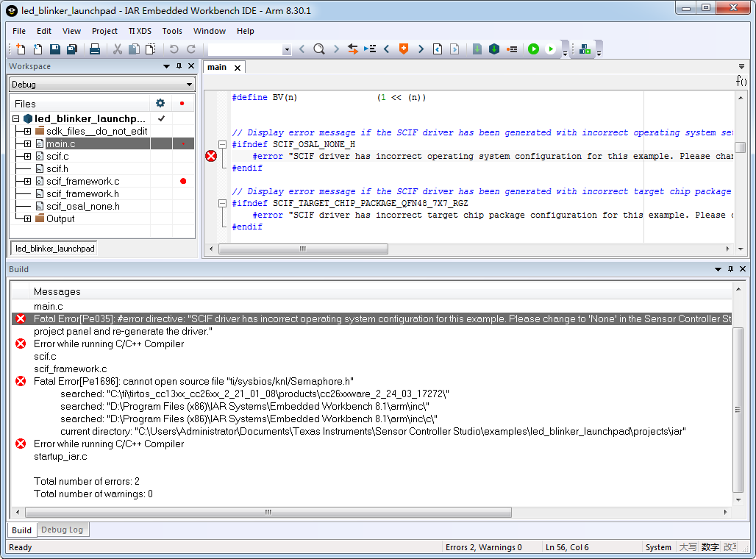Close the Build panel
Image resolution: width=756 pixels, height=559 pixels.
click(743, 269)
